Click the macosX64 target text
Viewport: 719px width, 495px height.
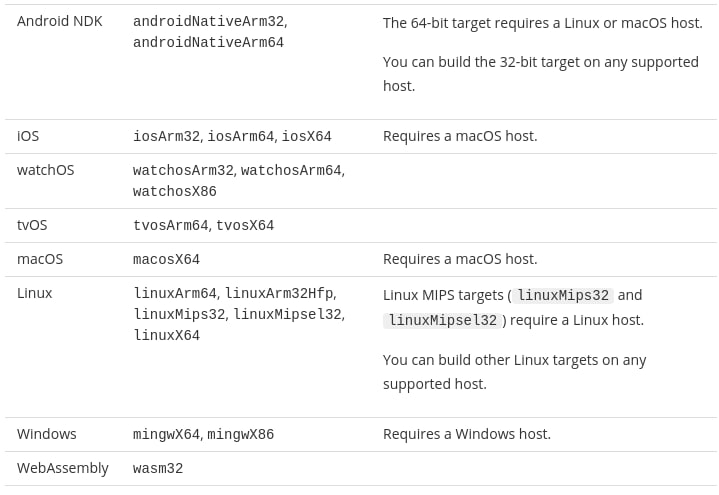coord(166,259)
